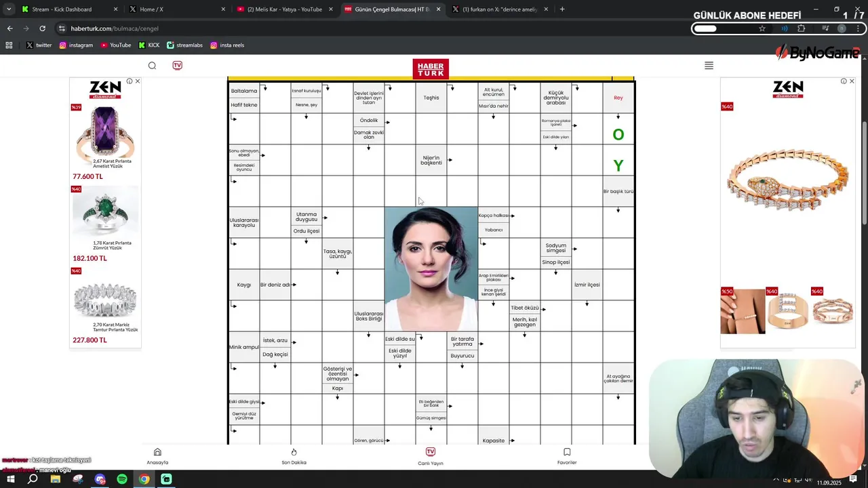Close the right Zen Diamond ad
This screenshot has width=868, height=488.
[852, 81]
